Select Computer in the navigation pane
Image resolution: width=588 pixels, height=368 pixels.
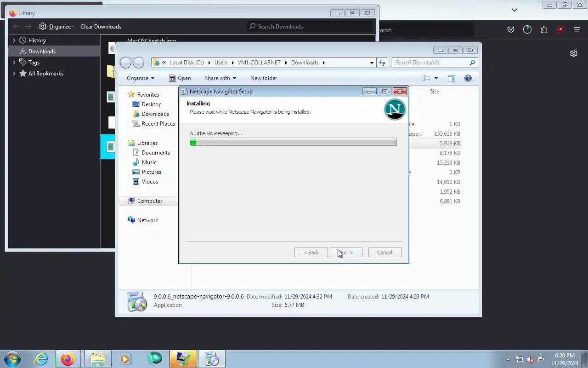pos(150,201)
